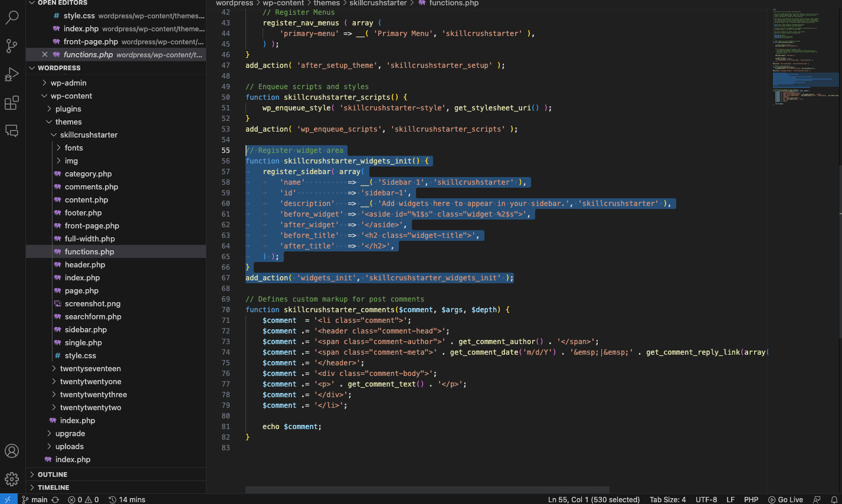Open the Remote Explorer icon in activity bar
842x504 pixels.
(12, 131)
